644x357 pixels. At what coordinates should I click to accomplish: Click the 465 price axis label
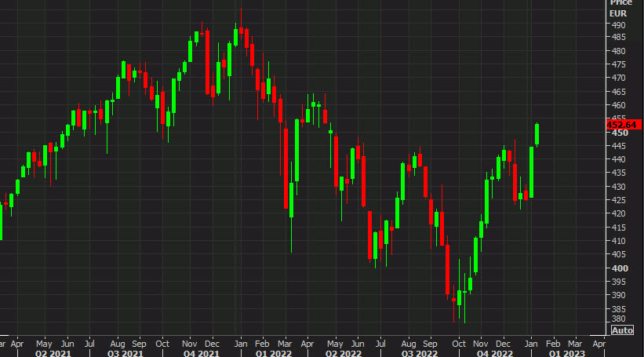point(619,92)
